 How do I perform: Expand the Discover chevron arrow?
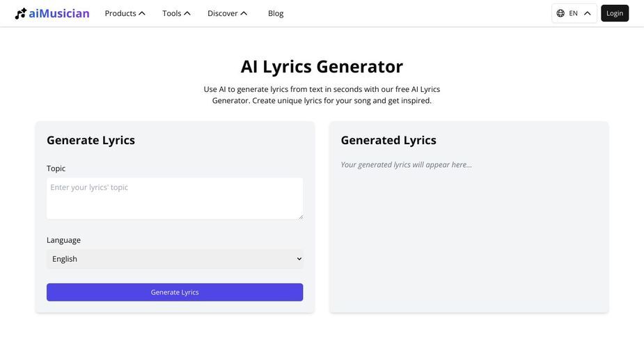click(x=244, y=13)
